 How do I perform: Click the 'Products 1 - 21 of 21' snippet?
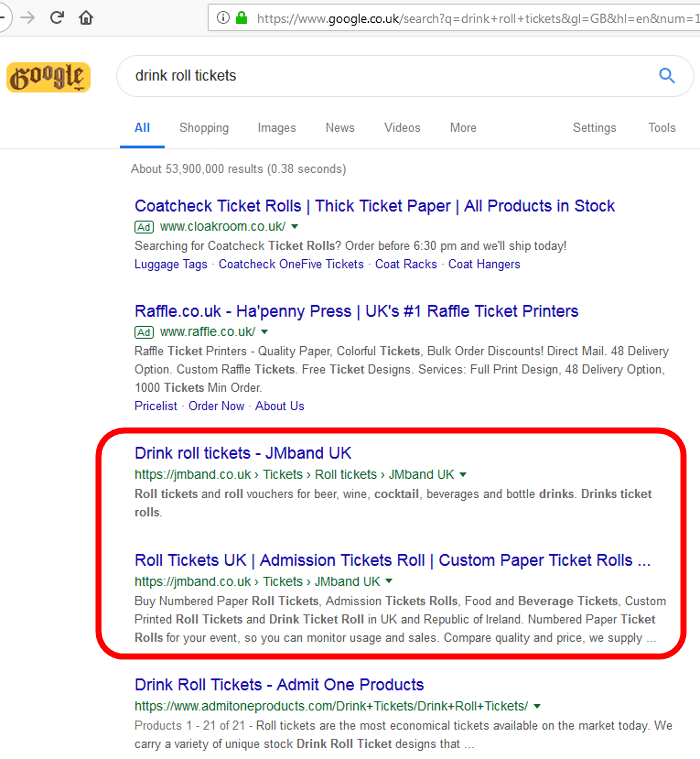pos(403,735)
